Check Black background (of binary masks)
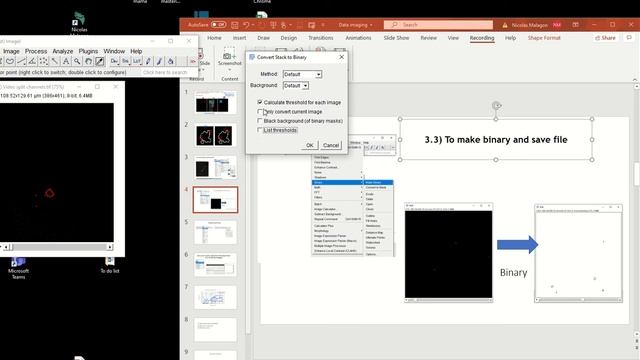Screen dimensions: 640x360 point(260,121)
